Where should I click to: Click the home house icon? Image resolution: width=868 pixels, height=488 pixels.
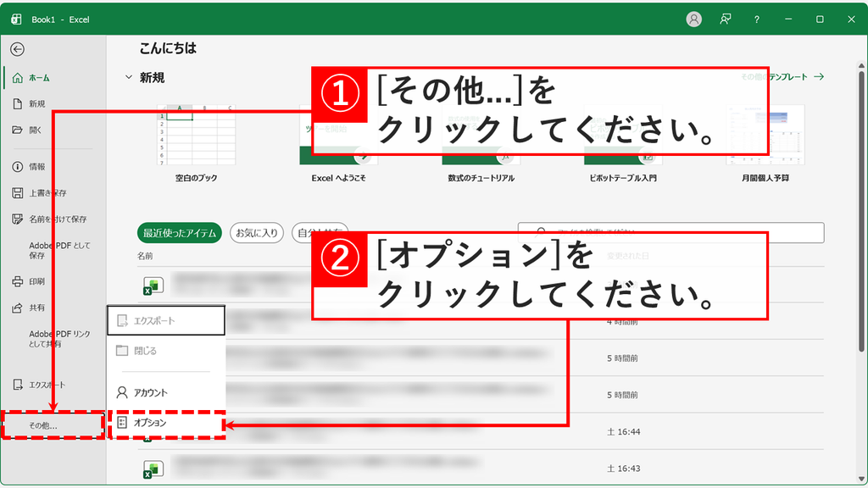(x=18, y=78)
